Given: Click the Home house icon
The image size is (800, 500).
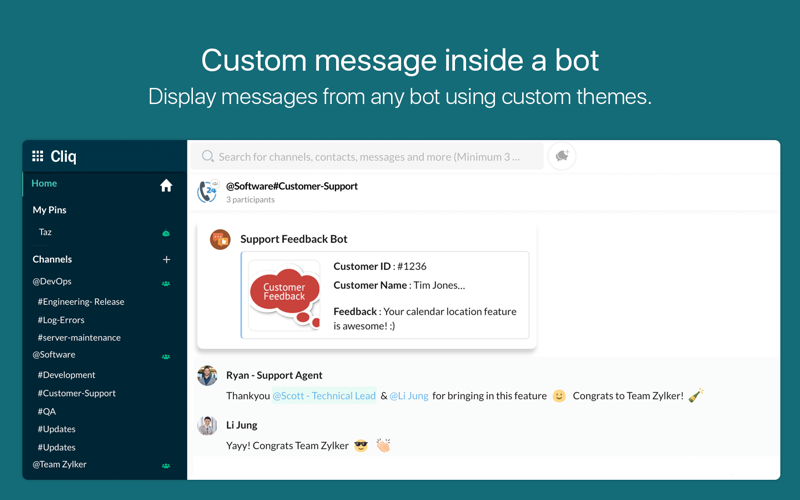Looking at the screenshot, I should [x=166, y=186].
